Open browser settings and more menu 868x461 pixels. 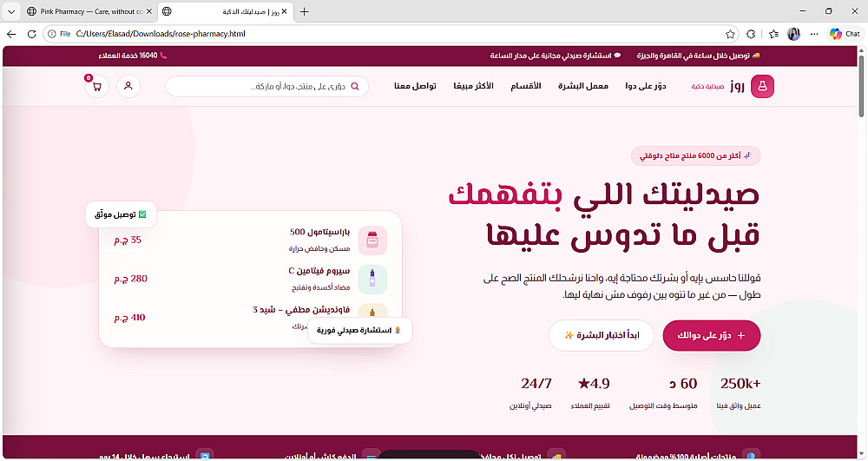[814, 34]
